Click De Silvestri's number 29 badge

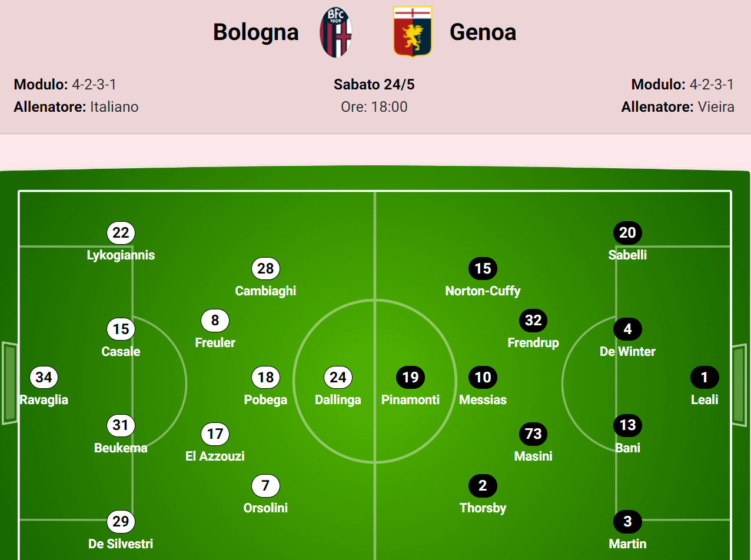(121, 522)
